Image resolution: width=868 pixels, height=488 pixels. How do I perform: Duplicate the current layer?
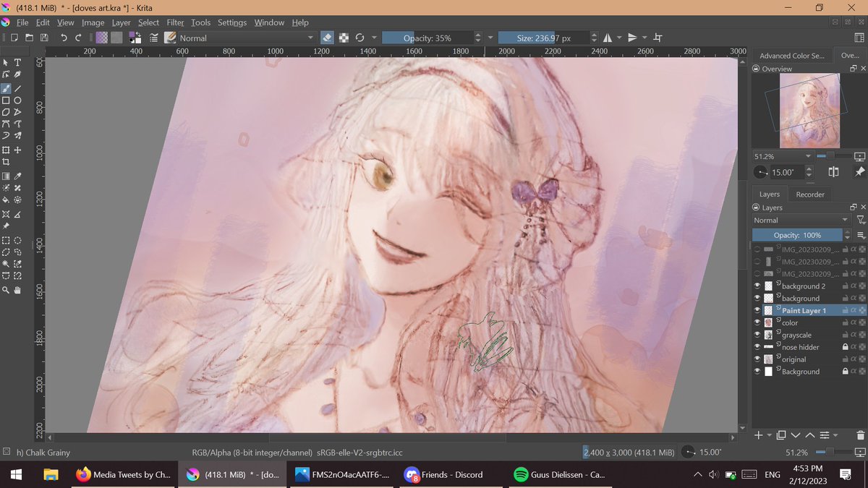click(781, 435)
